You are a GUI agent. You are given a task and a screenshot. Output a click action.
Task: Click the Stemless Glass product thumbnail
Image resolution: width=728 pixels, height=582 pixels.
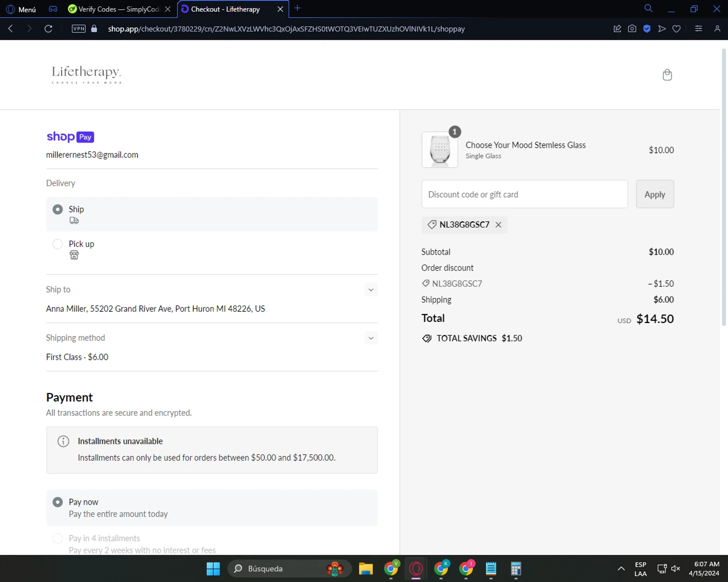440,150
